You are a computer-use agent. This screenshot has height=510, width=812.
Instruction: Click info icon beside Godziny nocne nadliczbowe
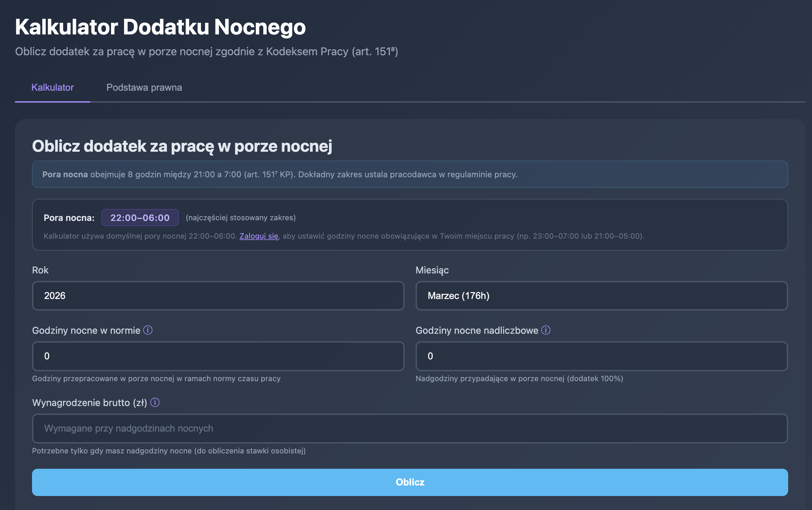pos(546,330)
